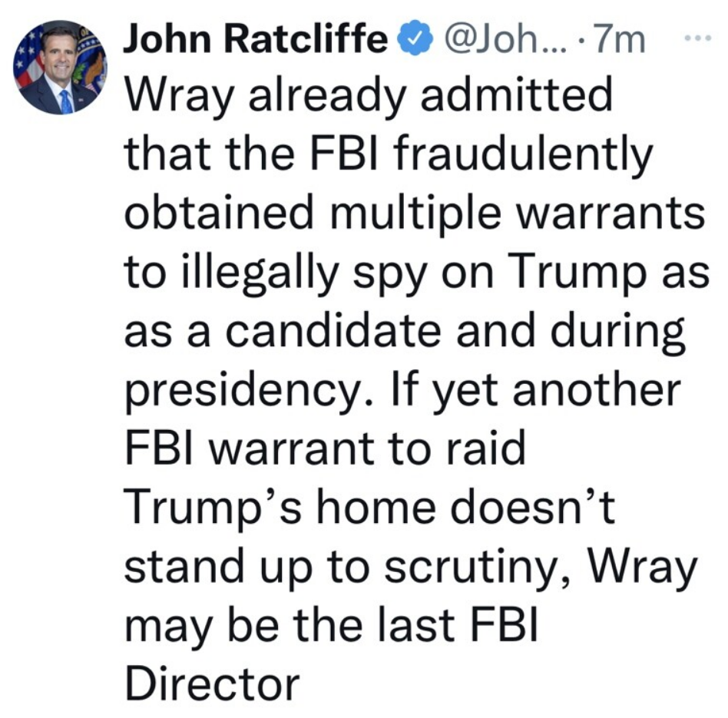Image resolution: width=728 pixels, height=718 pixels.
Task: Open John Ratcliffe's profile picture
Action: pos(60,68)
